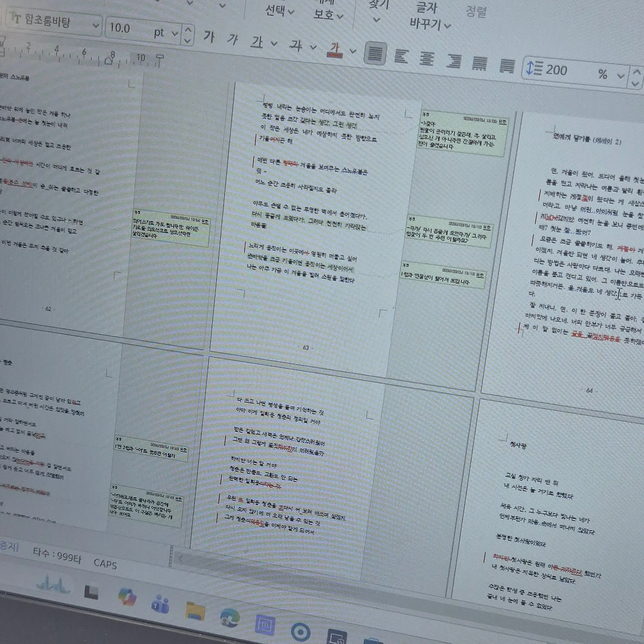Click the page number 64 footer

click(590, 390)
